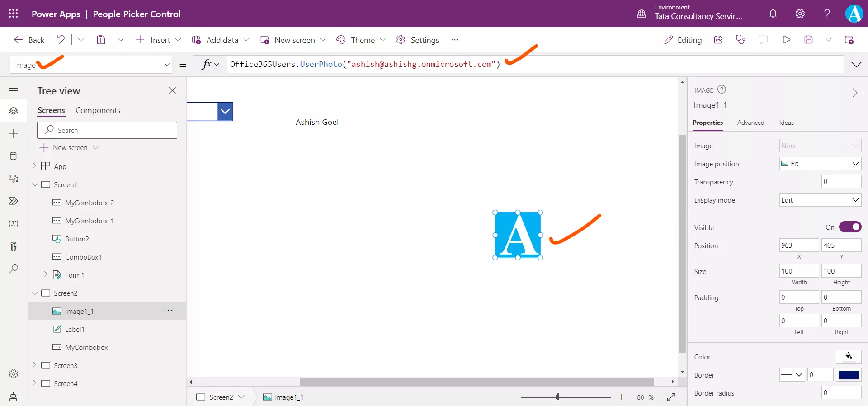Open the Advanced tools icon

[14, 246]
